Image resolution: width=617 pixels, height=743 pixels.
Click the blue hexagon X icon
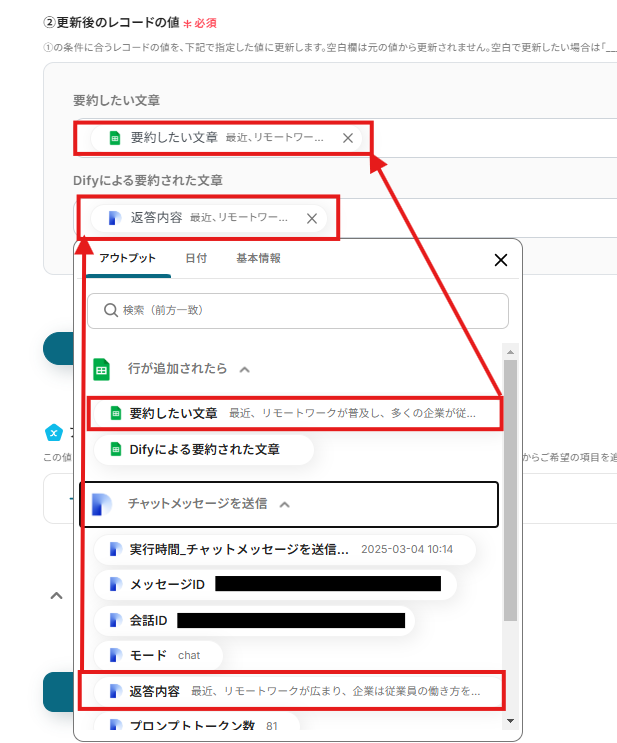(x=54, y=432)
